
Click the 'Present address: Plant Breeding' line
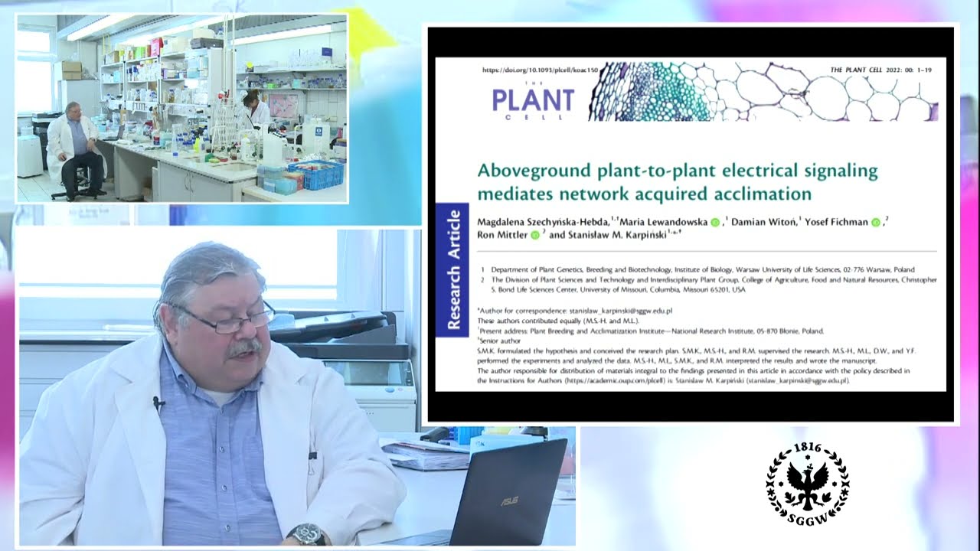(x=650, y=331)
